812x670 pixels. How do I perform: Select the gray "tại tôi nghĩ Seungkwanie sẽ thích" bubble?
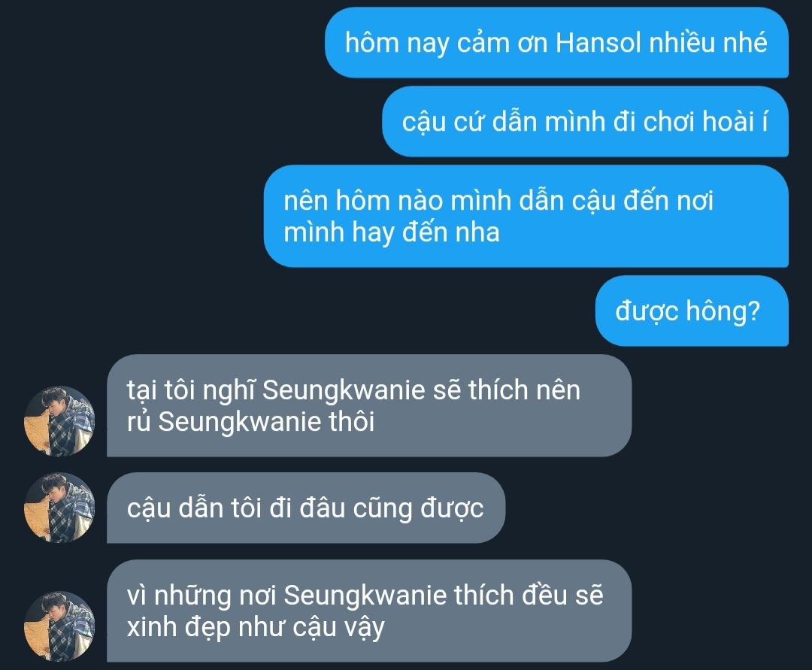click(x=369, y=405)
